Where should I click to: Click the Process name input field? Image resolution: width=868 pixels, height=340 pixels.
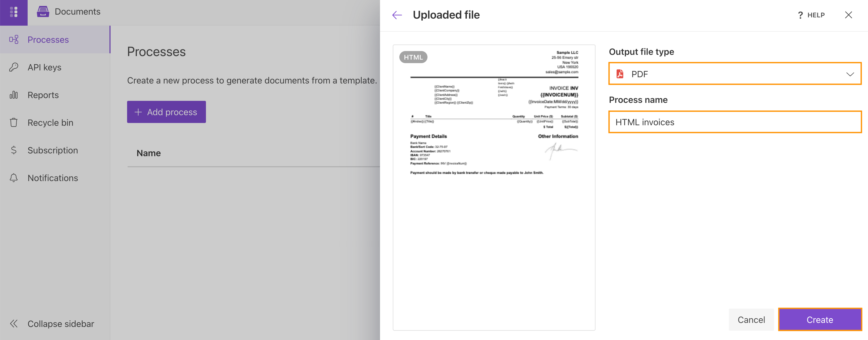click(x=735, y=122)
